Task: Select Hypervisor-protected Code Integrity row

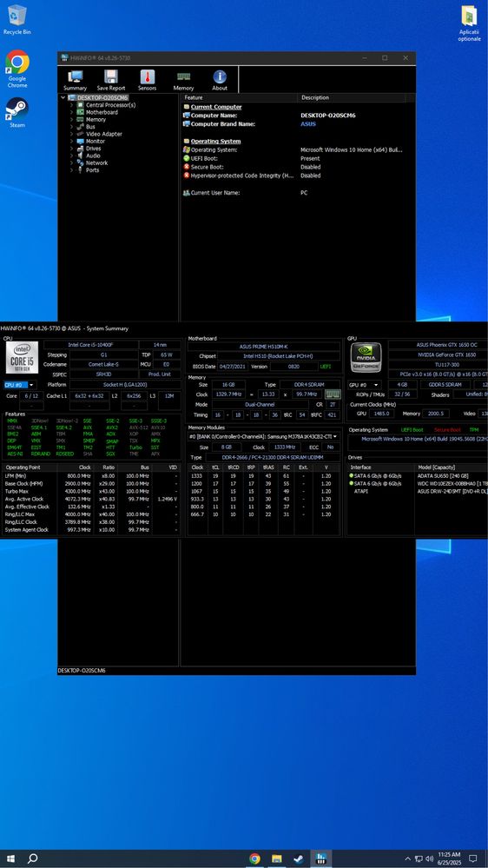Action: [x=298, y=176]
